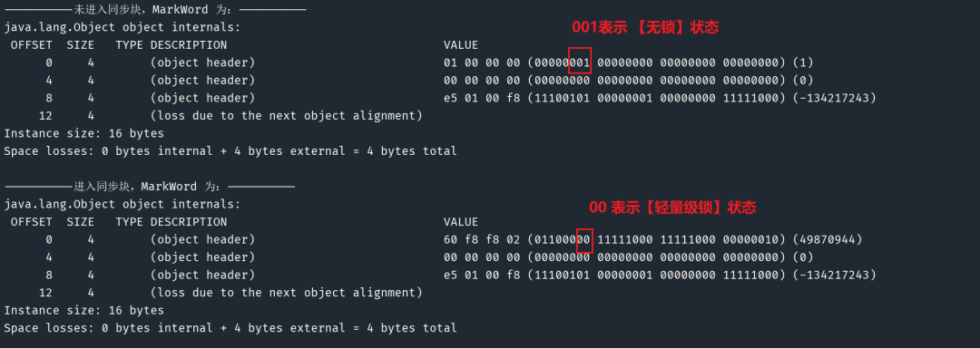Click the last 'Space losses' line at bottom
The height and width of the screenshot is (348, 980).
230,328
